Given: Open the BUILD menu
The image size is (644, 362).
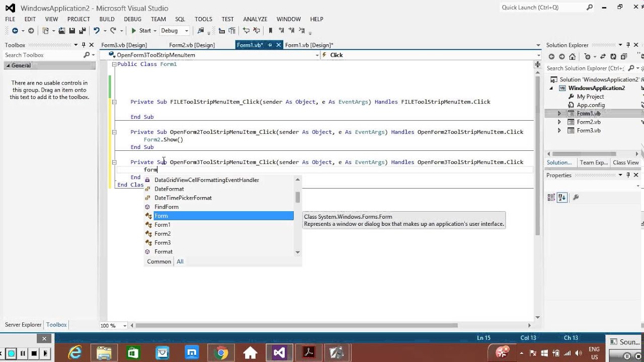Looking at the screenshot, I should coord(107,19).
